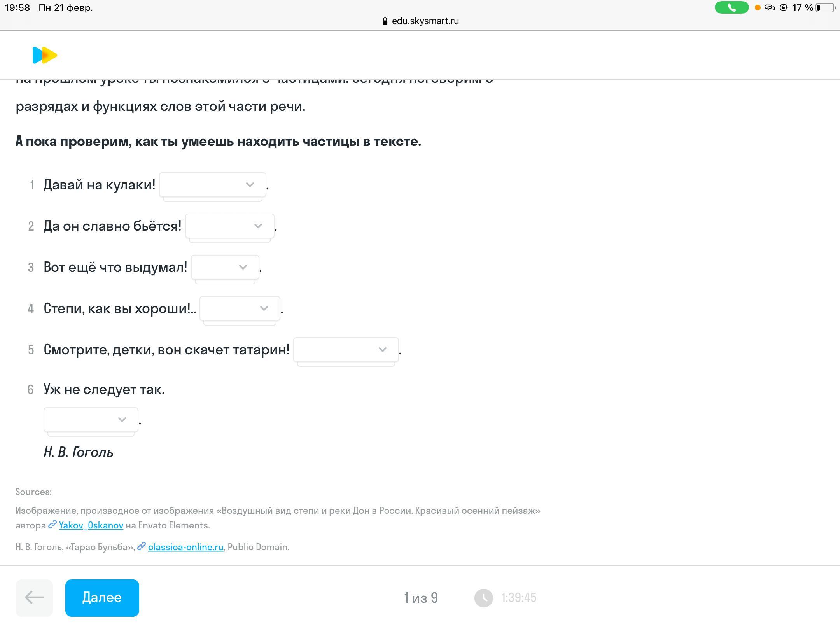Screen dimensions: 840x630
Task: Tap the green phone call indicator
Action: 731,8
